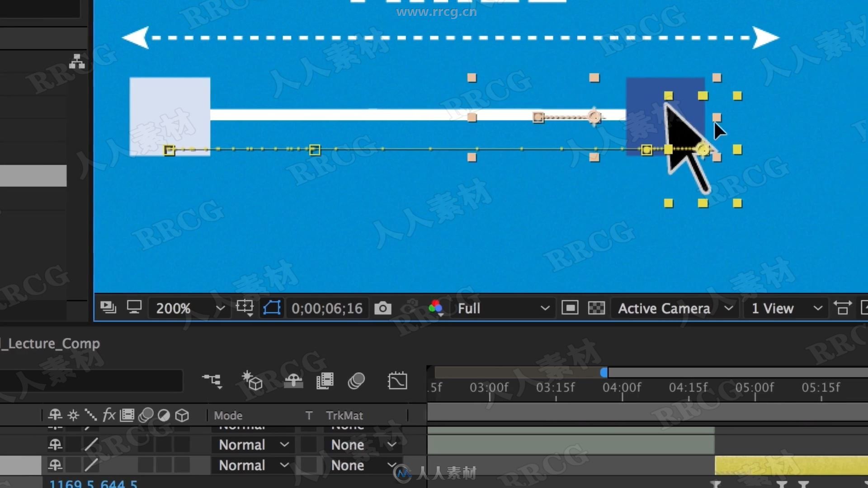Select the gray-green layer bar in the timeline

[571, 445]
